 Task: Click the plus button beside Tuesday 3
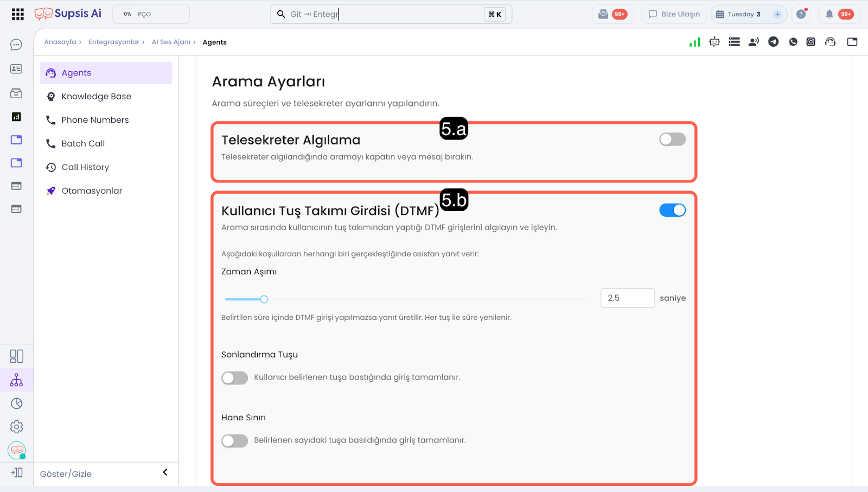(x=777, y=14)
